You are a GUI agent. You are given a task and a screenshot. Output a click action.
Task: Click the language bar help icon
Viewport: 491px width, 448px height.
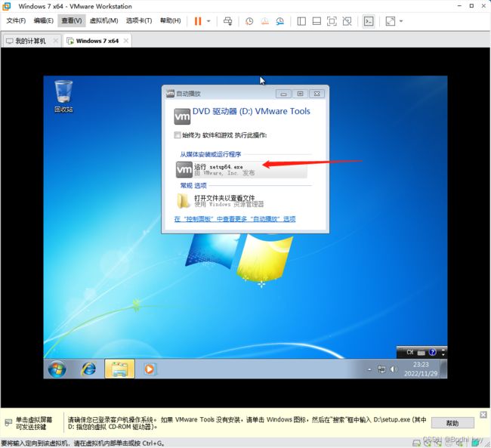(432, 352)
